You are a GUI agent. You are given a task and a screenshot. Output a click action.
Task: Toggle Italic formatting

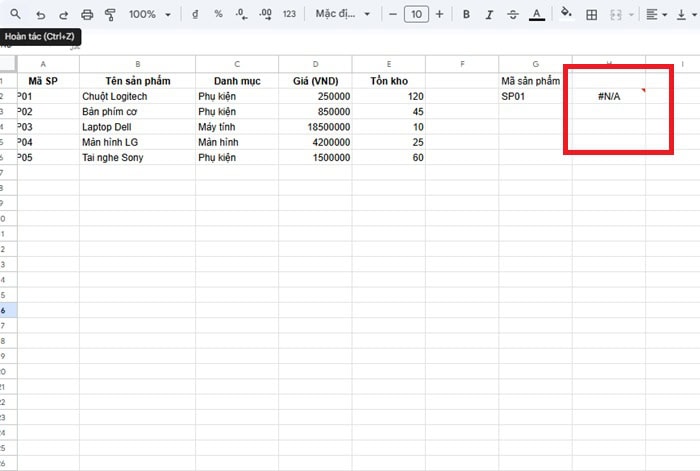click(489, 15)
